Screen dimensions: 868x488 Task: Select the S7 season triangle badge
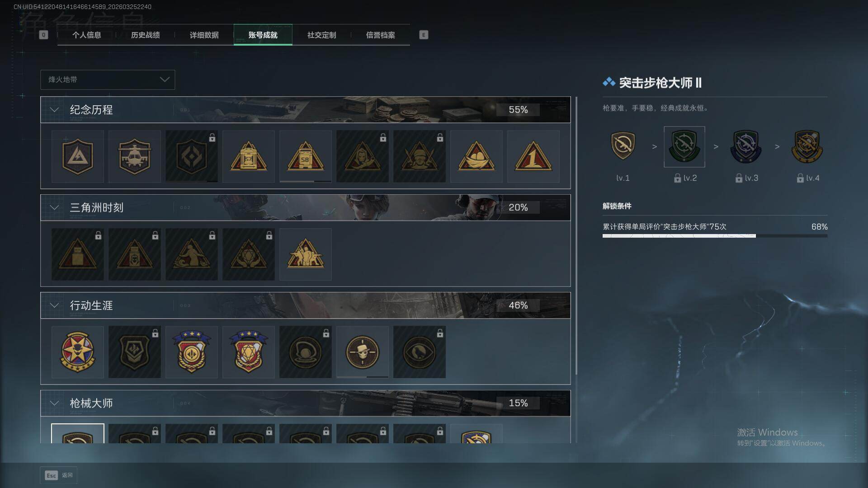click(249, 156)
